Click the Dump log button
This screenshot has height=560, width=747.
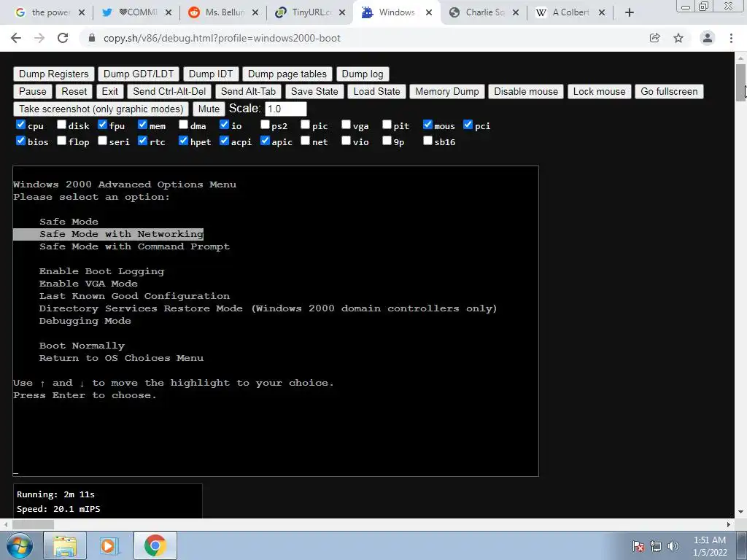pos(363,74)
